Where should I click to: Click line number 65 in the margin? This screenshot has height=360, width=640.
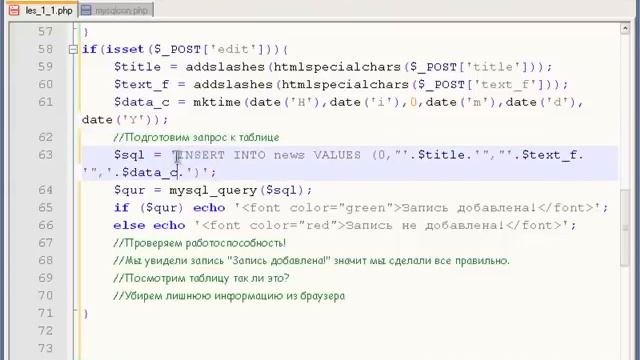tap(45, 207)
